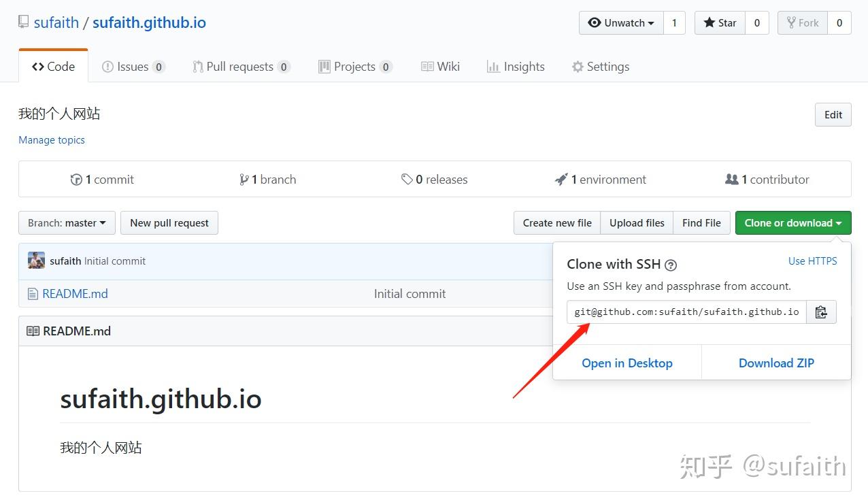Image resolution: width=868 pixels, height=500 pixels.
Task: Open the sufaith.github.io repository title link
Action: point(149,22)
